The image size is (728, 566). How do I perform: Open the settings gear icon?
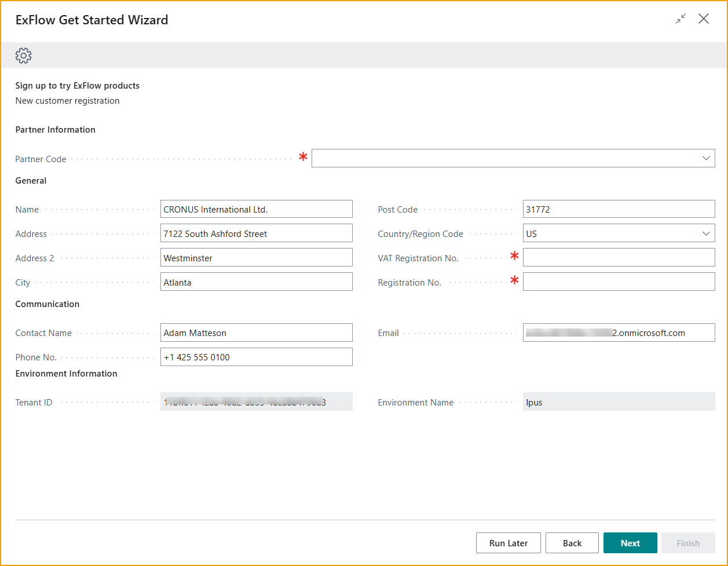[x=24, y=56]
